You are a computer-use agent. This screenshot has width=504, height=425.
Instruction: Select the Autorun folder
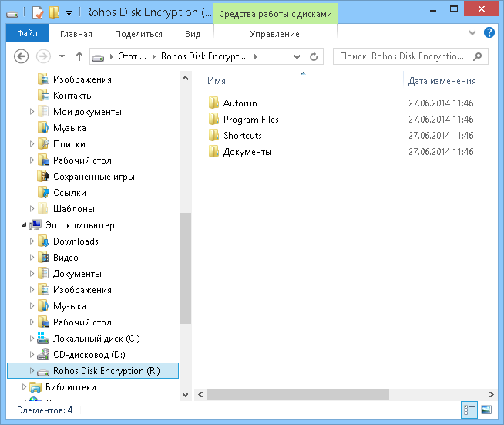[x=240, y=103]
